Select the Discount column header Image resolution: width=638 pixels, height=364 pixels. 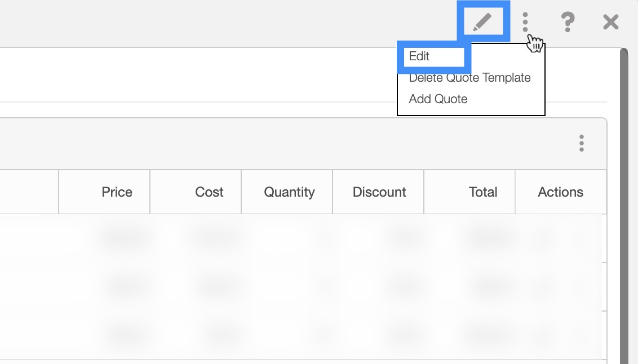[x=379, y=192]
